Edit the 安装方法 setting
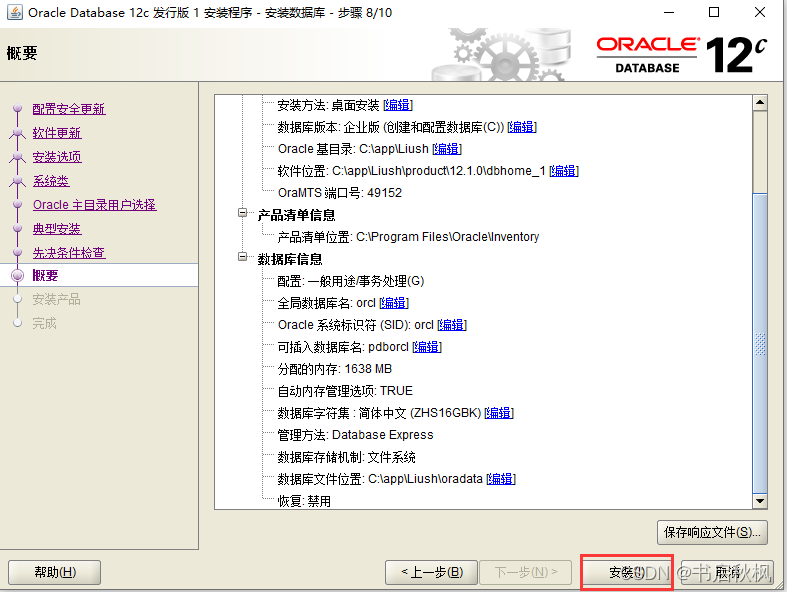Image resolution: width=787 pixels, height=592 pixels. click(398, 105)
